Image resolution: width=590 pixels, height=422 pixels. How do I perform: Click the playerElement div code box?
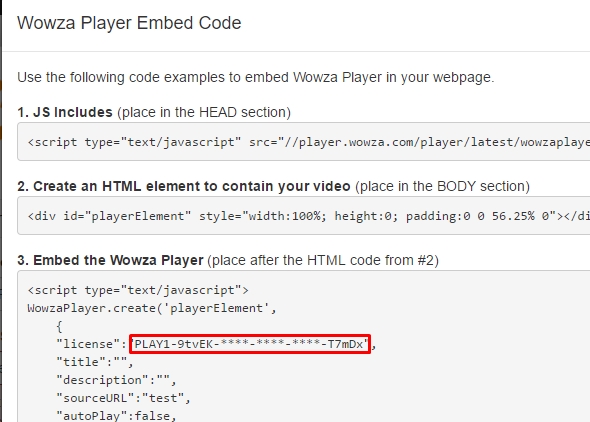coord(303,216)
